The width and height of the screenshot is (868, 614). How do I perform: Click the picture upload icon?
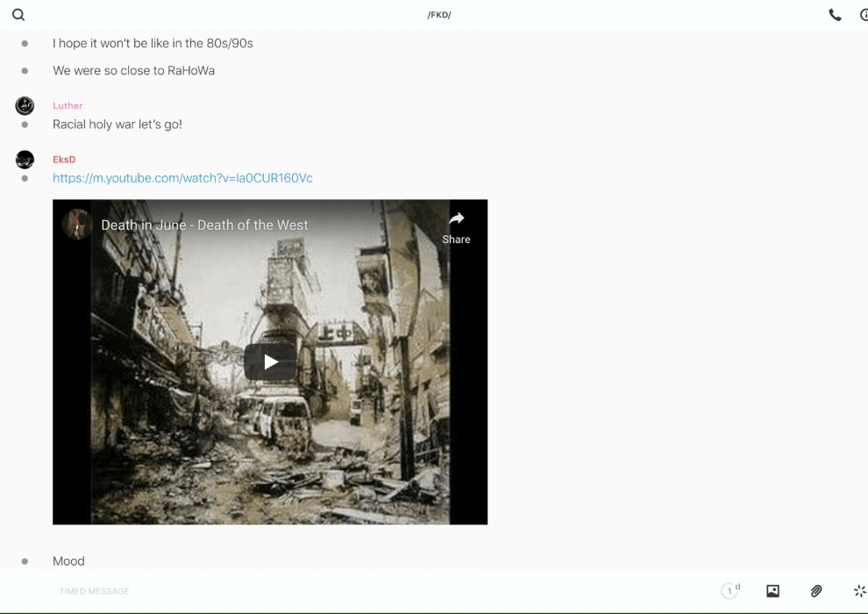(x=772, y=591)
